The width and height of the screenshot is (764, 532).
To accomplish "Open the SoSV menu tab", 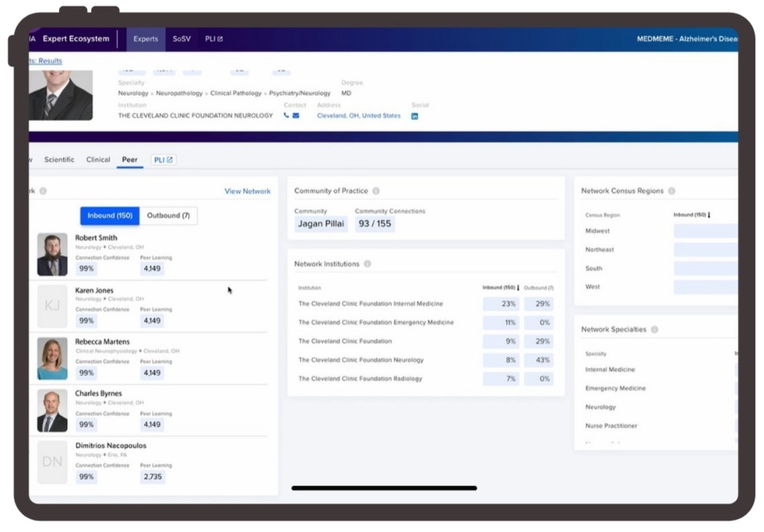I will (181, 39).
